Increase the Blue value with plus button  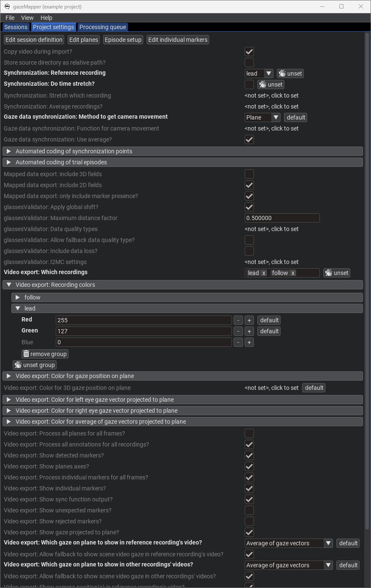point(249,342)
